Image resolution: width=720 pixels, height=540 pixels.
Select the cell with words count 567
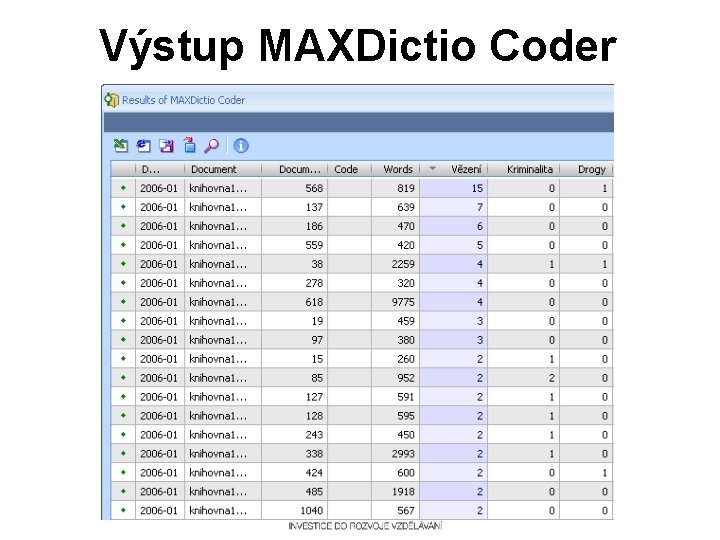(x=395, y=511)
